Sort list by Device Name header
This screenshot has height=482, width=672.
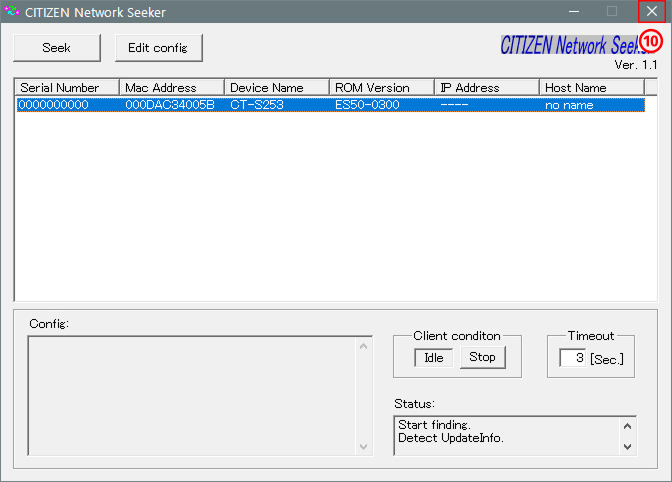coord(276,88)
